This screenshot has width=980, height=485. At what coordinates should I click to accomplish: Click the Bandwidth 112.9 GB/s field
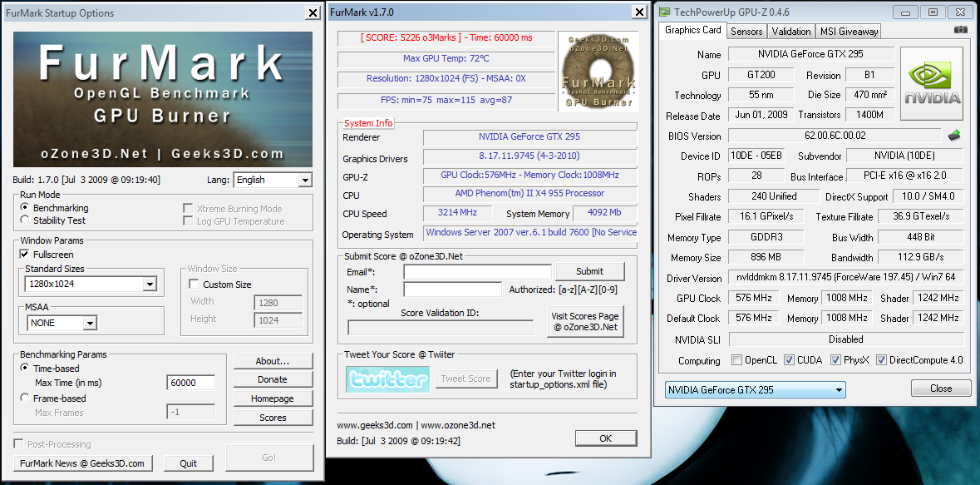(921, 257)
